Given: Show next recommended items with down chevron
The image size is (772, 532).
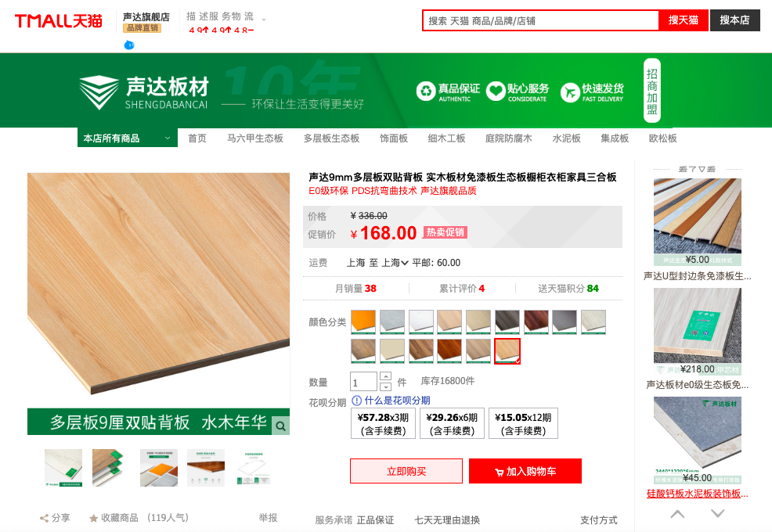Looking at the screenshot, I should (718, 514).
